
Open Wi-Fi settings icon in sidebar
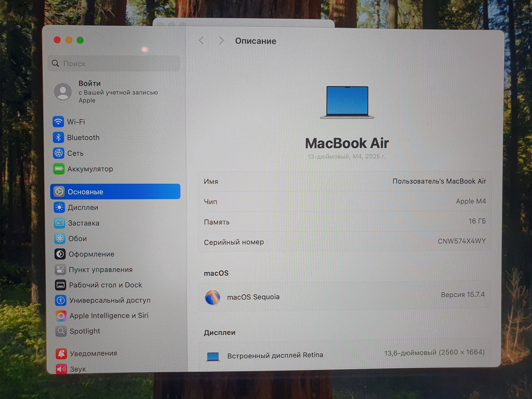click(x=58, y=122)
